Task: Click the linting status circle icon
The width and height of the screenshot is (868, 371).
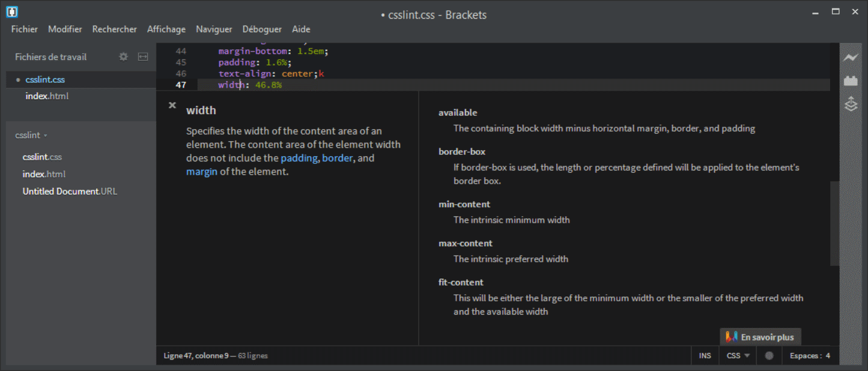Action: tap(769, 355)
